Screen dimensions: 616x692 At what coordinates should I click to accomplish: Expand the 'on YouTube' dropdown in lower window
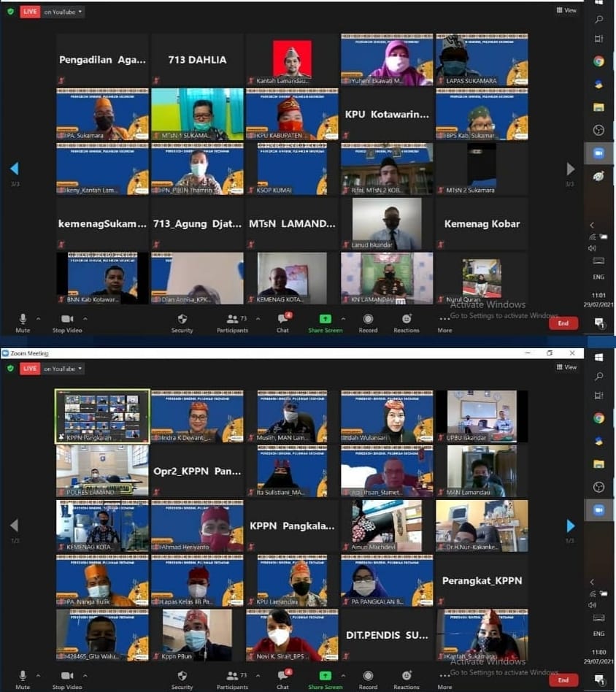click(x=63, y=369)
